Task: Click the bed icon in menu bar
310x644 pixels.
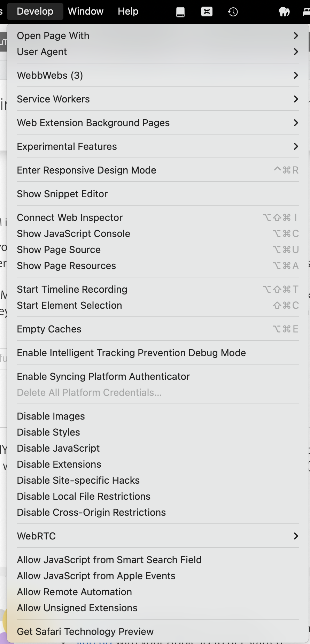Action: [x=307, y=12]
